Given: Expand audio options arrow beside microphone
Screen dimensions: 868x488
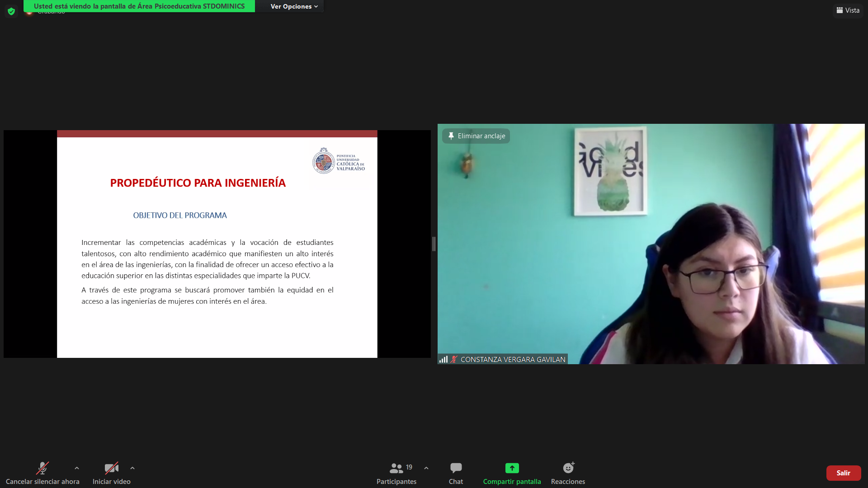Looking at the screenshot, I should point(77,468).
